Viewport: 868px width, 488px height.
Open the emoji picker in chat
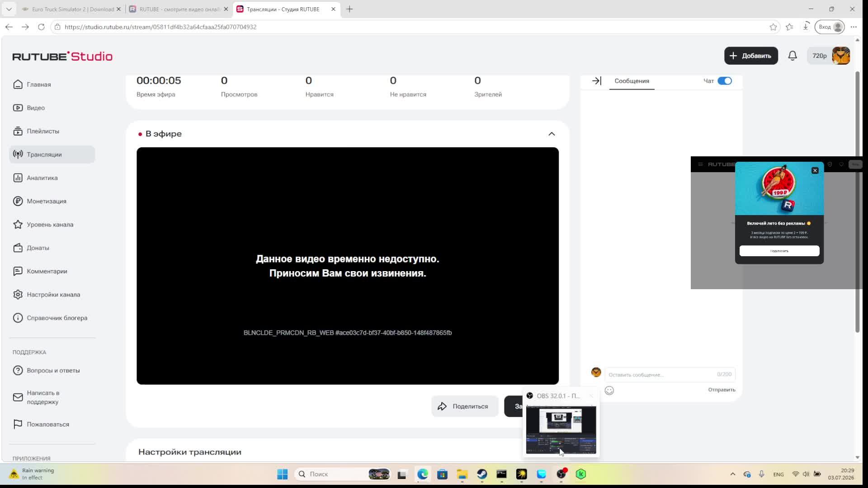point(609,390)
